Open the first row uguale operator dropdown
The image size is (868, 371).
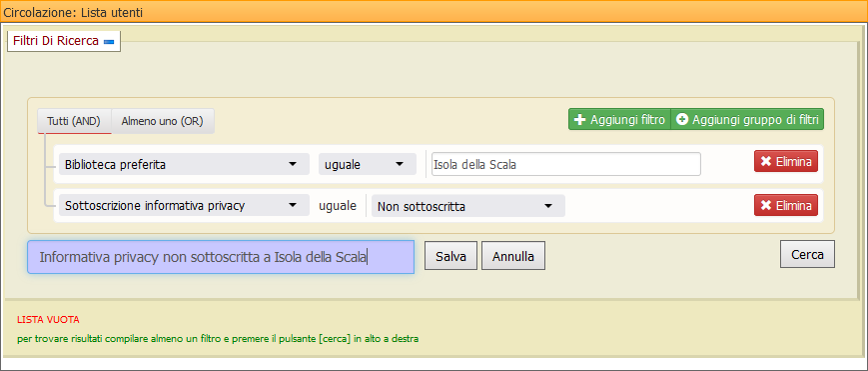click(367, 164)
